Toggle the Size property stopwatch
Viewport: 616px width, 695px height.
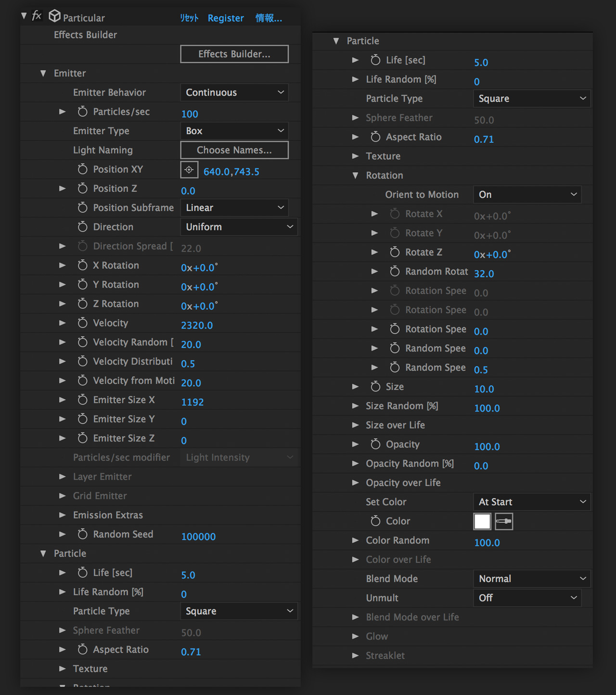tap(375, 387)
